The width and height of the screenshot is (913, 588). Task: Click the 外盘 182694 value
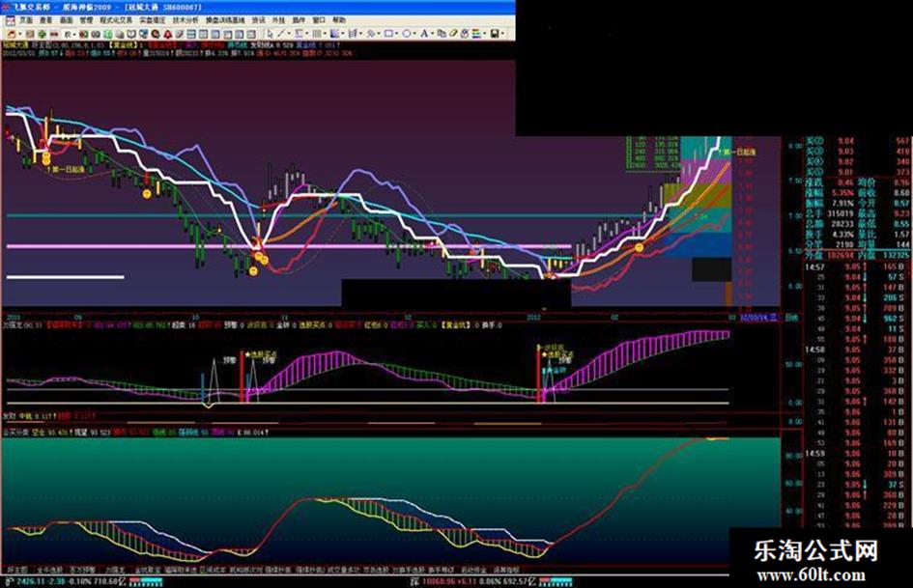pos(841,255)
